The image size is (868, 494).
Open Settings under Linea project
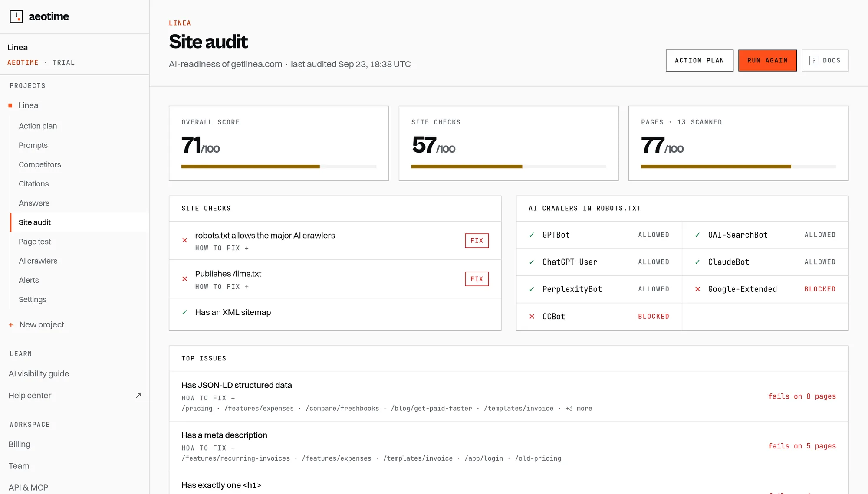[x=33, y=299]
